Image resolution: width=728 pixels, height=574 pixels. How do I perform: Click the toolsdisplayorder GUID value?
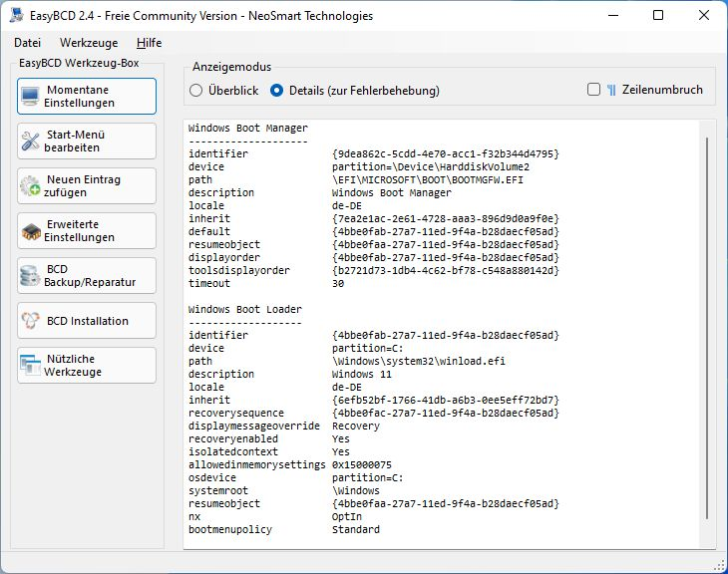(x=445, y=270)
